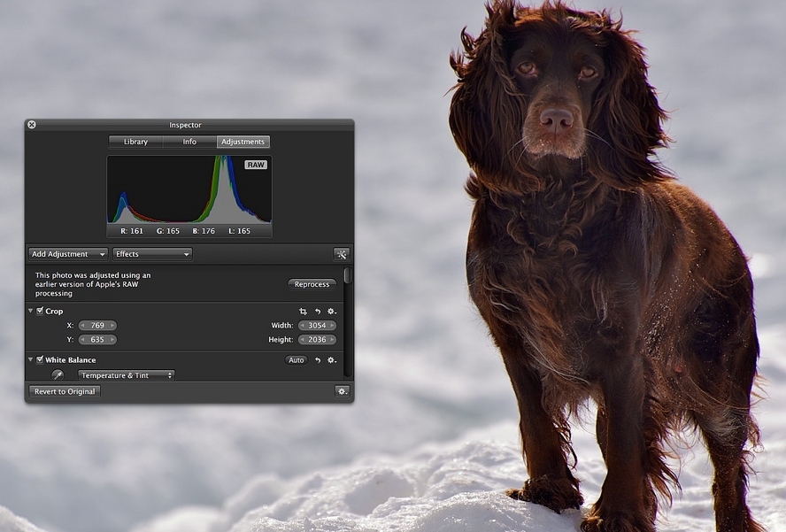The height and width of the screenshot is (532, 786).
Task: Open the Add Adjustment dropdown
Action: click(x=68, y=254)
